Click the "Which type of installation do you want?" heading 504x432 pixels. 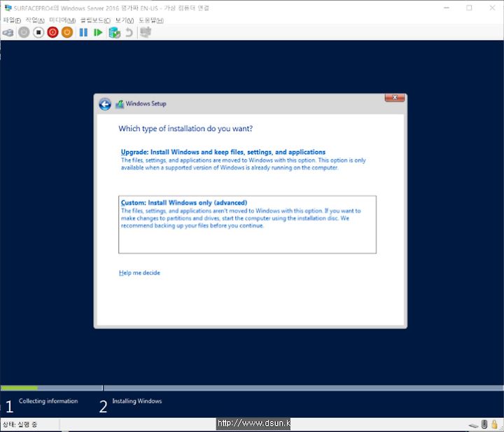pyautogui.click(x=185, y=129)
